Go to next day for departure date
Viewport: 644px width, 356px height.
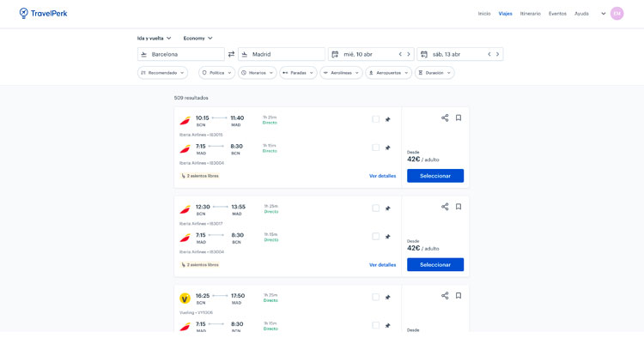409,54
